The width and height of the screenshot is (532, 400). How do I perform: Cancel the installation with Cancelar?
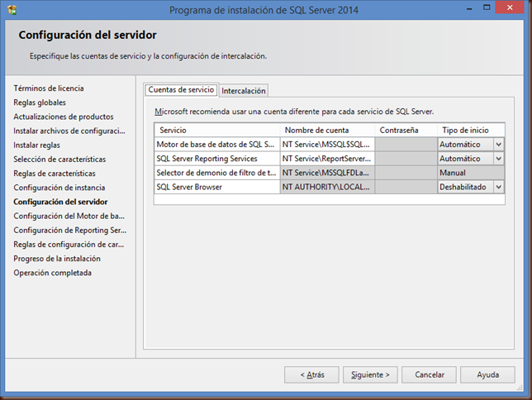pos(429,374)
